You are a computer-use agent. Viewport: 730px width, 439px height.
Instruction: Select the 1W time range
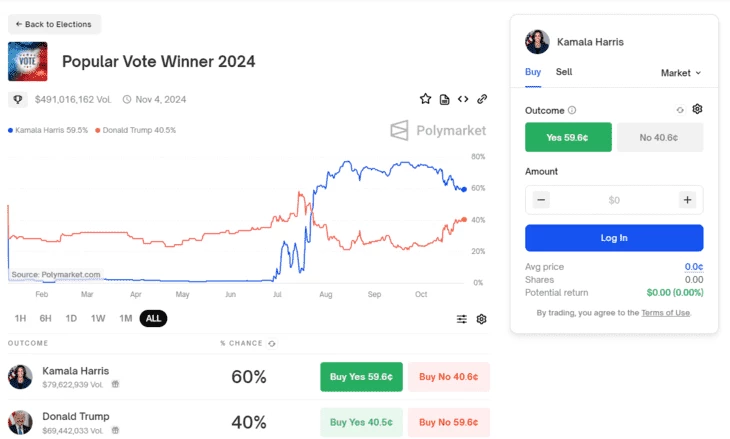pos(98,318)
